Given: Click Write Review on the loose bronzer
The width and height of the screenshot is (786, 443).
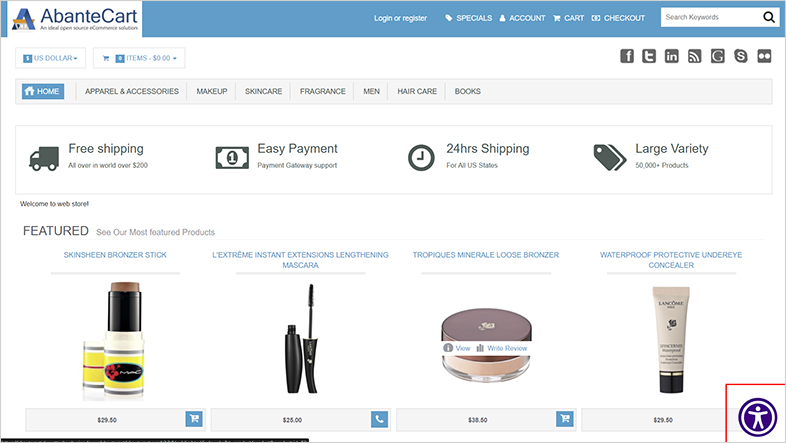Looking at the screenshot, I should (502, 348).
